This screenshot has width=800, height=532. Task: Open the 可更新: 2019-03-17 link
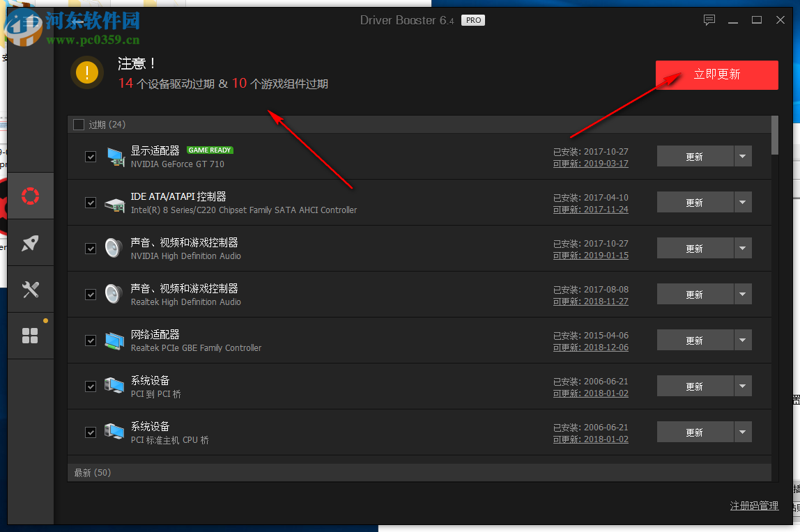591,164
